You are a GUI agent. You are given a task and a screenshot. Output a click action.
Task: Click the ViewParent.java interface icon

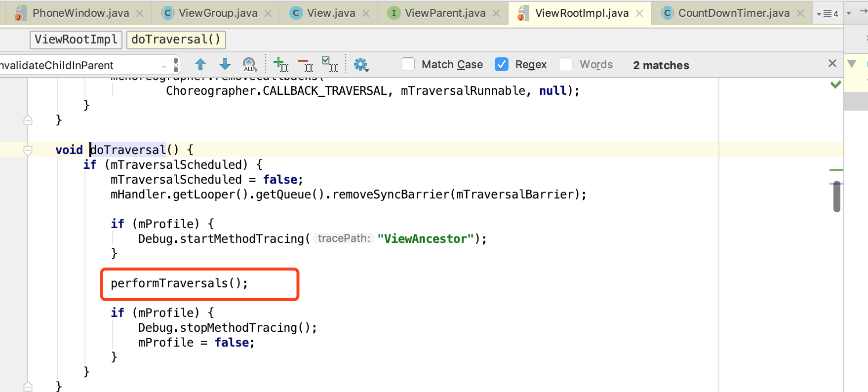394,13
